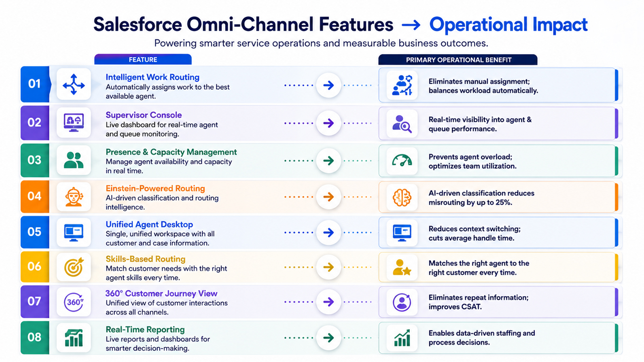Click the workload balancing people icon in row 01 benefit
644x362 pixels.
402,85
